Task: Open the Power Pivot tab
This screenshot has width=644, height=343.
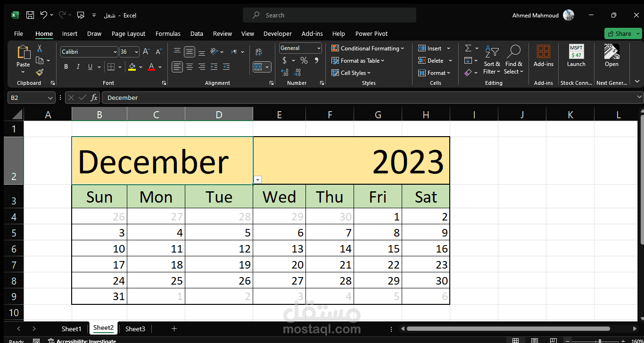Action: coord(372,33)
